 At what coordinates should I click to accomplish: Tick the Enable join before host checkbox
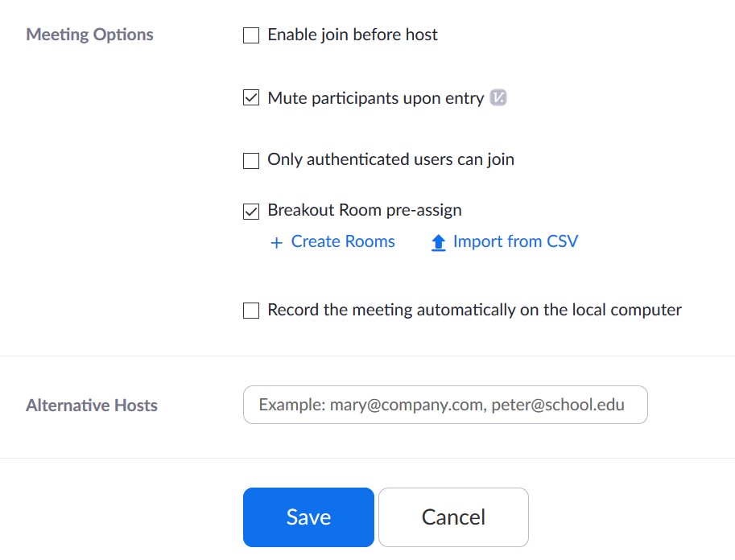click(x=251, y=35)
